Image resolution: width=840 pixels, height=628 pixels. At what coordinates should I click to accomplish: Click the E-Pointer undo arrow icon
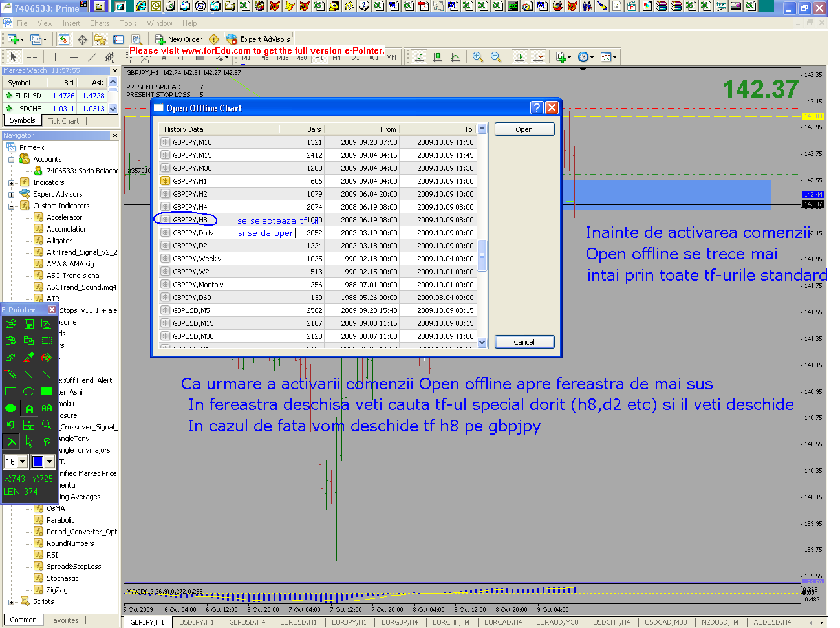click(x=11, y=425)
